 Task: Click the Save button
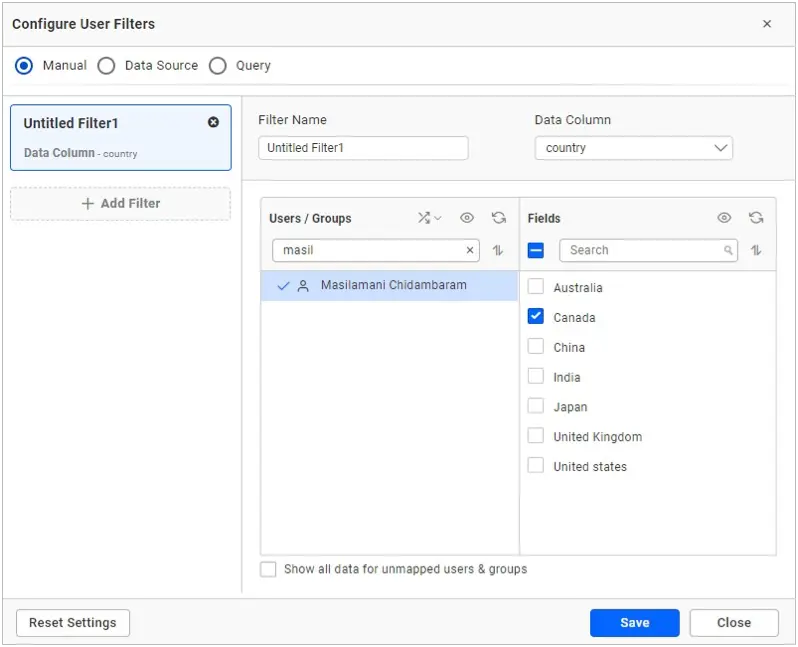click(635, 623)
